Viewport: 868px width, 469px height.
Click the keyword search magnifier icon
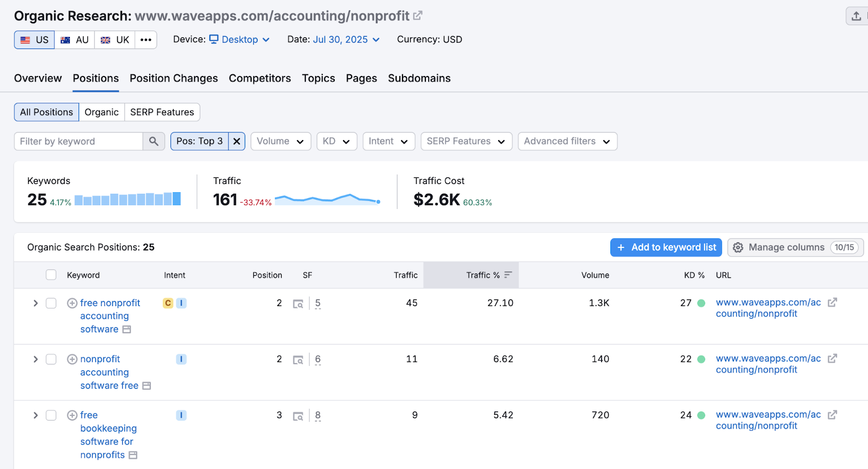pos(154,141)
